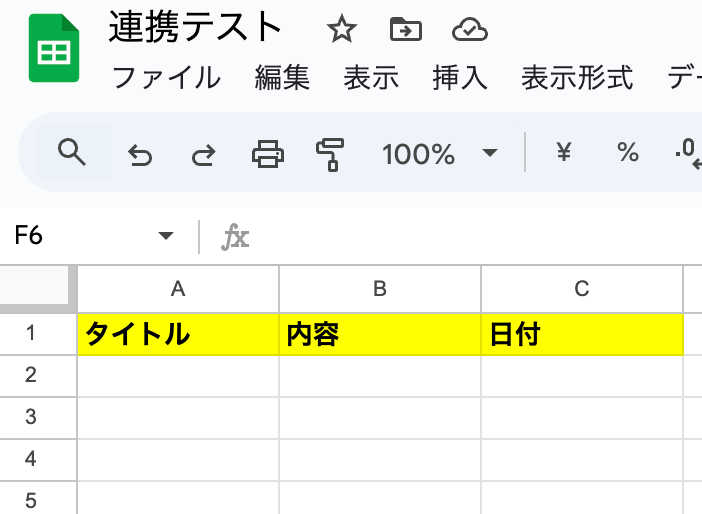Activate the paint format roller
Image resolution: width=702 pixels, height=514 pixels.
pos(330,154)
